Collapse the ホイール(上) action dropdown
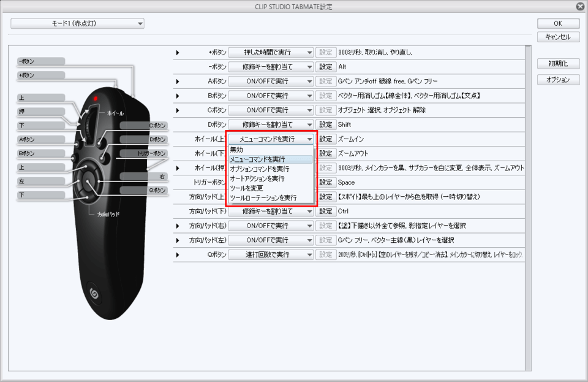The height and width of the screenshot is (382, 588). coord(271,139)
